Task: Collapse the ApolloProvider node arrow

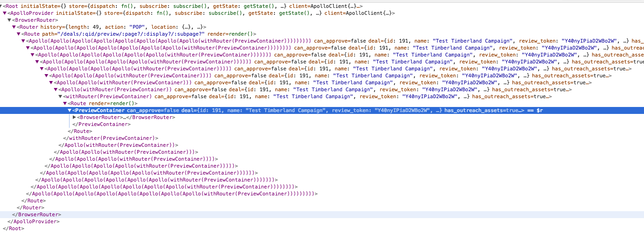Action: coord(5,13)
